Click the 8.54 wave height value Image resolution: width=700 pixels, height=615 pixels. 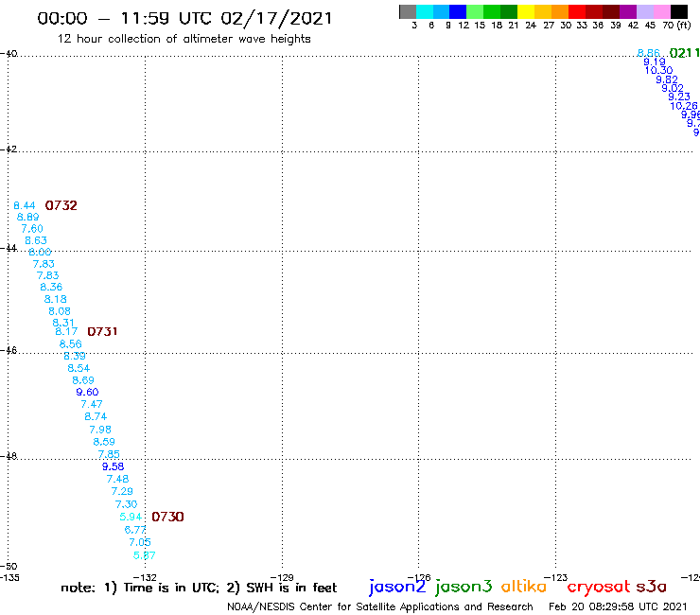[79, 368]
